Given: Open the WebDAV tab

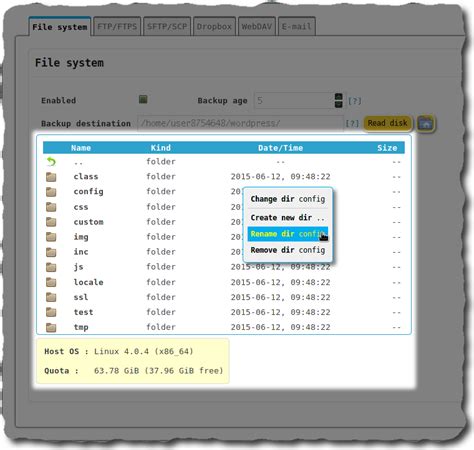Looking at the screenshot, I should pyautogui.click(x=257, y=27).
